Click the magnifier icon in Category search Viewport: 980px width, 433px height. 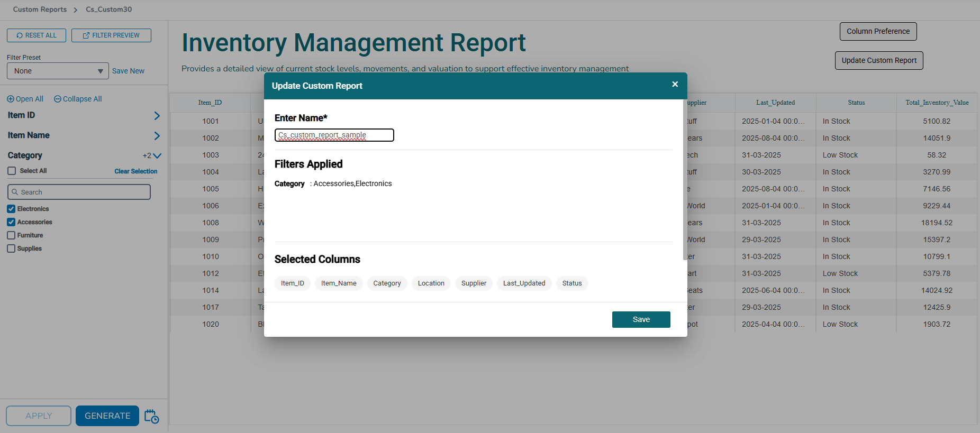[x=15, y=192]
